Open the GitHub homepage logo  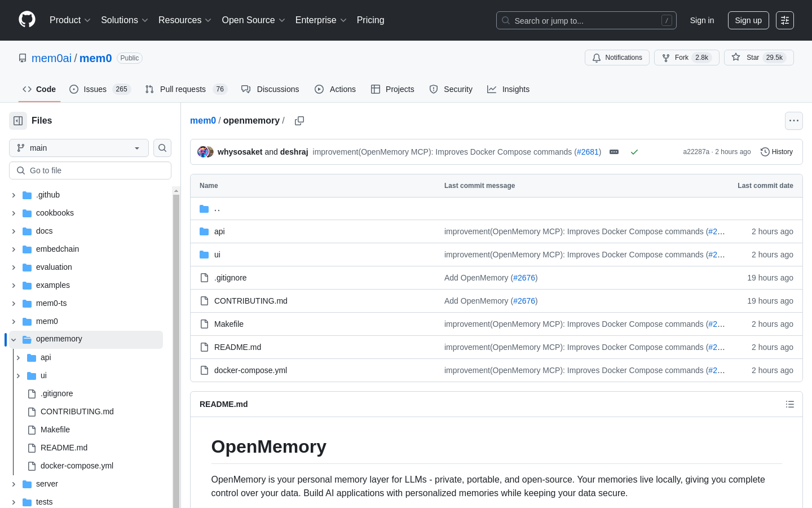pyautogui.click(x=27, y=20)
